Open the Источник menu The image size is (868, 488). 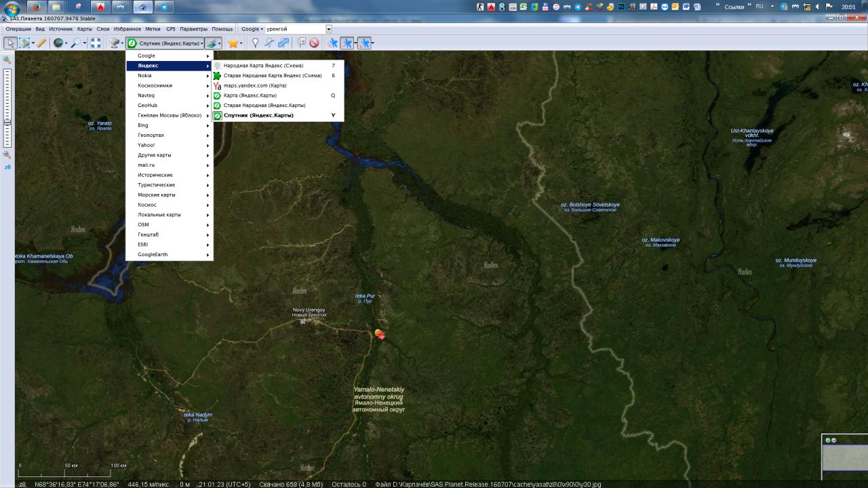click(x=61, y=29)
